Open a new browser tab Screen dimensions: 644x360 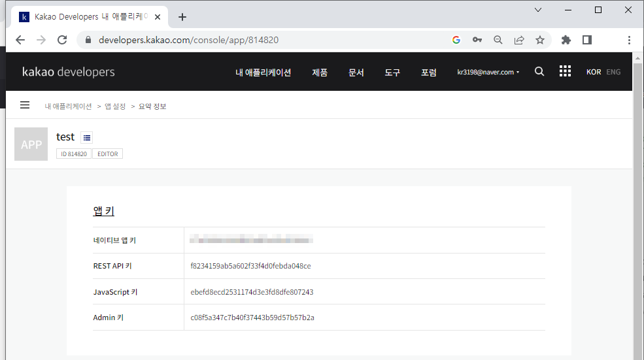(x=182, y=17)
